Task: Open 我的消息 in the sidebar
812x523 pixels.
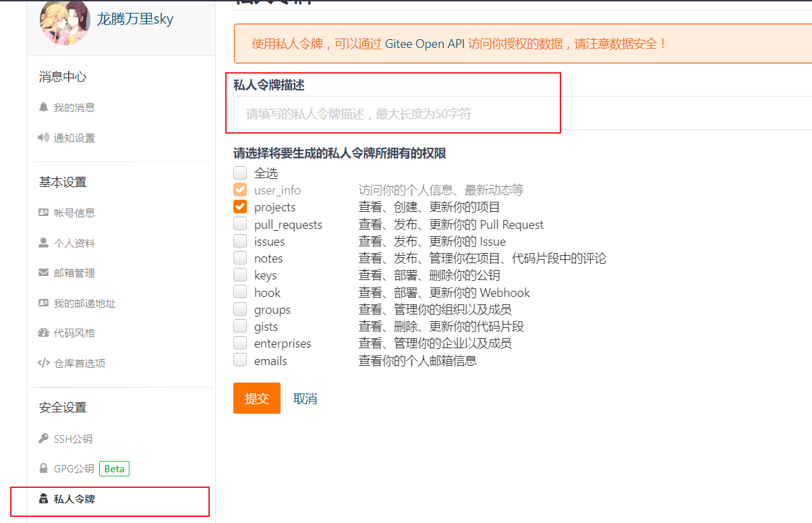Action: pos(74,107)
